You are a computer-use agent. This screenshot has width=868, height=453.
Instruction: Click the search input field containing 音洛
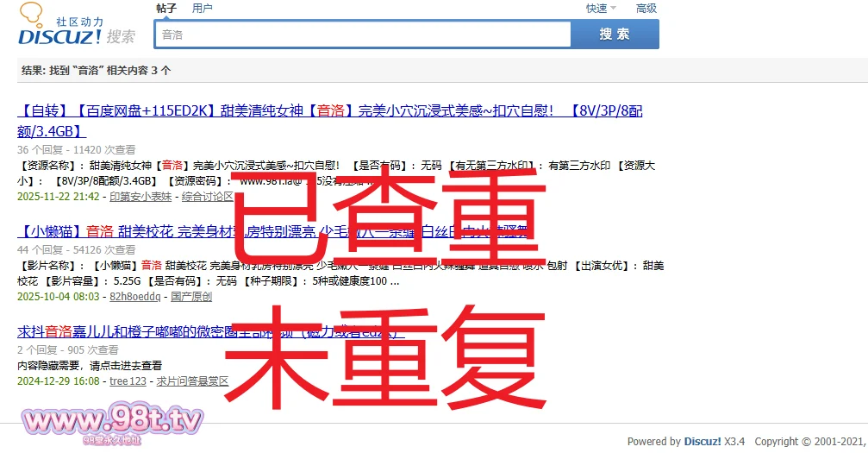tap(362, 35)
